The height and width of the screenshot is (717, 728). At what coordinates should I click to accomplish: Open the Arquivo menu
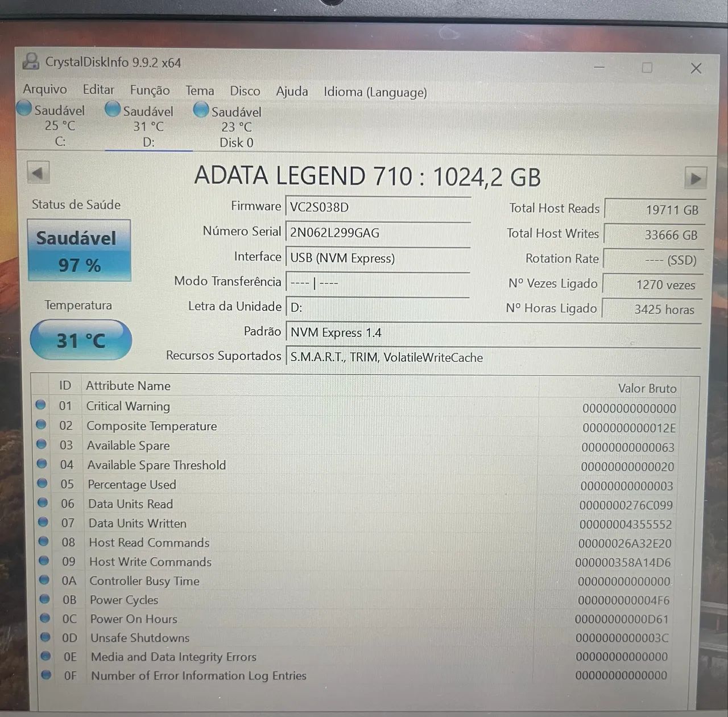pos(44,90)
